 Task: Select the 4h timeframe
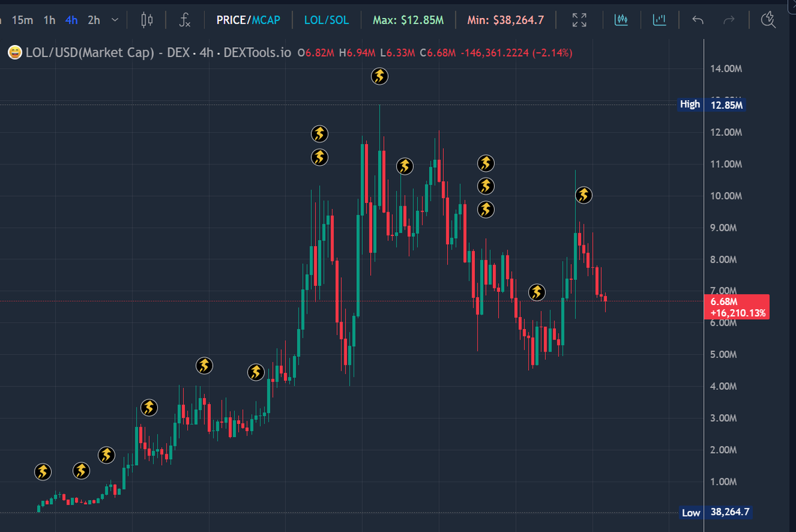(72, 20)
